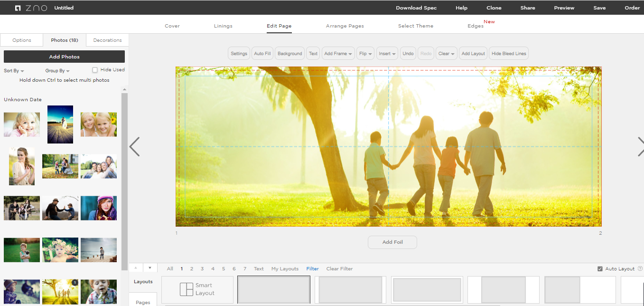Viewport: 644px width, 306px height.
Task: Open the Group By dropdown
Action: 57,71
